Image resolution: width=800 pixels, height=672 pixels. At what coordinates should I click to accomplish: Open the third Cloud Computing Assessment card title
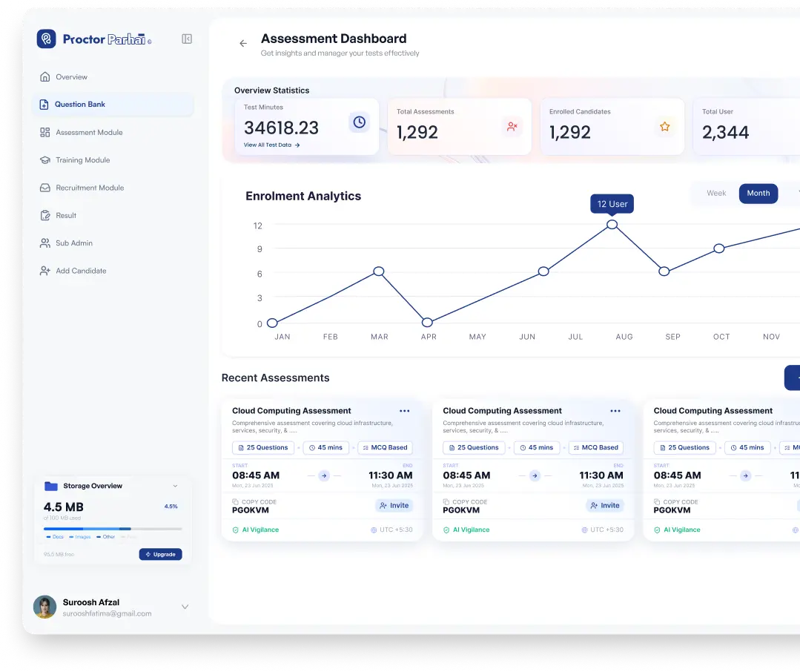coord(713,411)
